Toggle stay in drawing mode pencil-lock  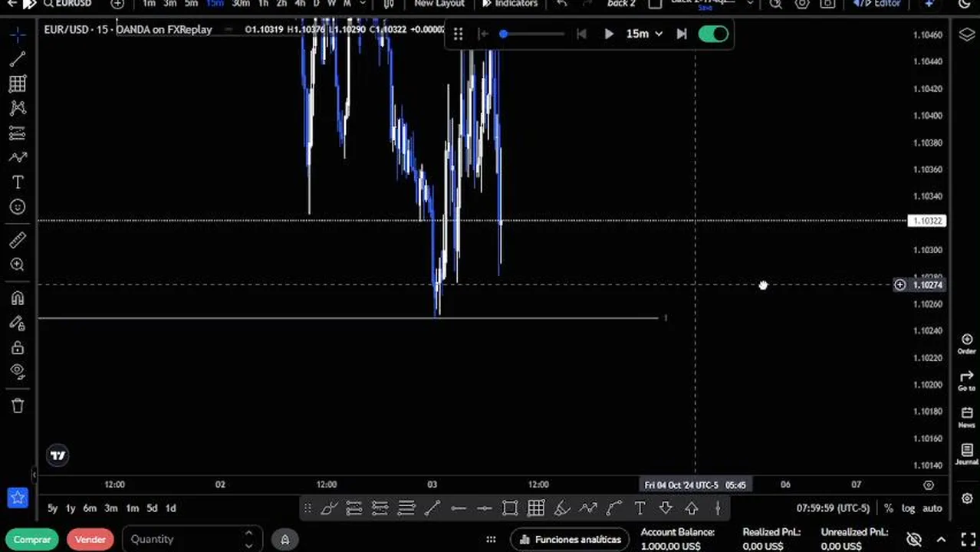click(18, 323)
